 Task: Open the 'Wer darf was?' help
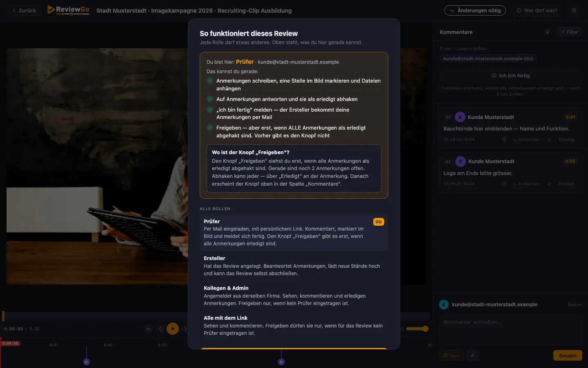click(x=537, y=11)
